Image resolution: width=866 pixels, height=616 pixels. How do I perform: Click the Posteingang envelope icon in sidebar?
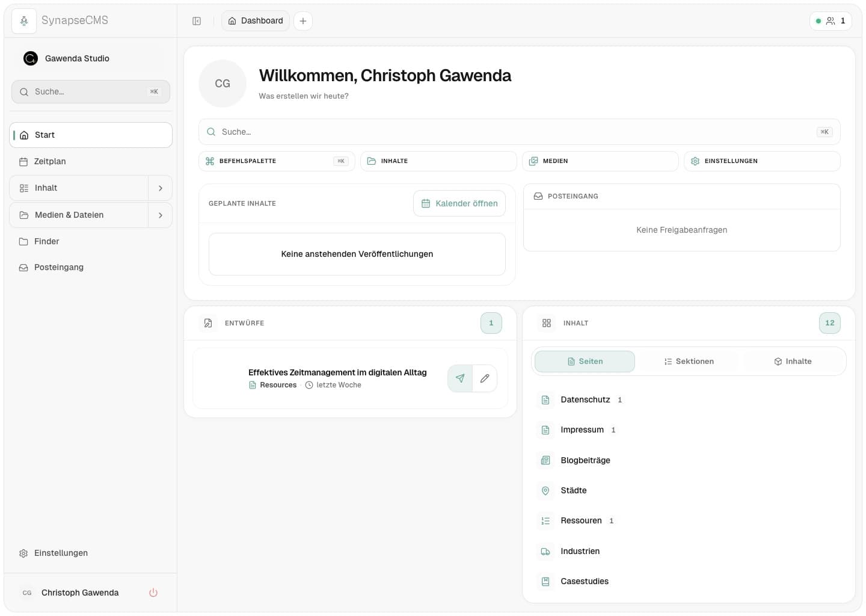click(23, 267)
